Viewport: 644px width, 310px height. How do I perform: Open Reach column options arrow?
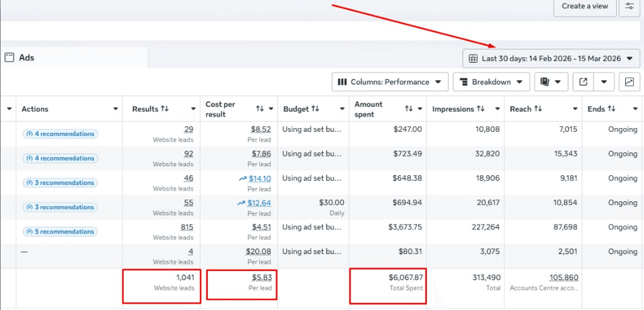[x=575, y=109]
